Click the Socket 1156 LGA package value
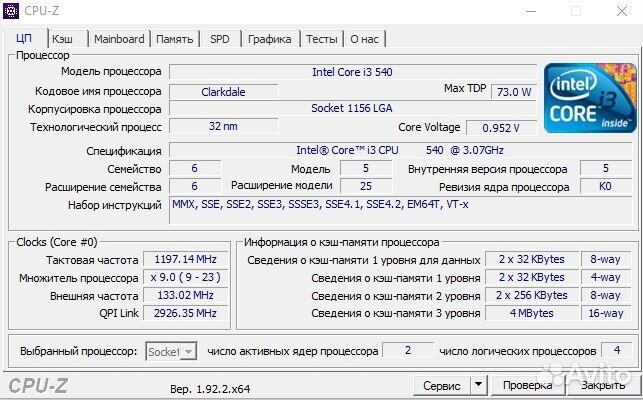 pyautogui.click(x=353, y=108)
